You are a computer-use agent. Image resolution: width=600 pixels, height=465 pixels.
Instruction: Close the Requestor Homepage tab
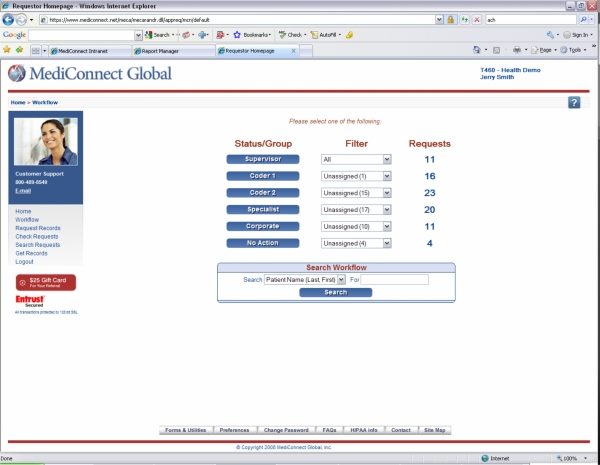pos(293,51)
